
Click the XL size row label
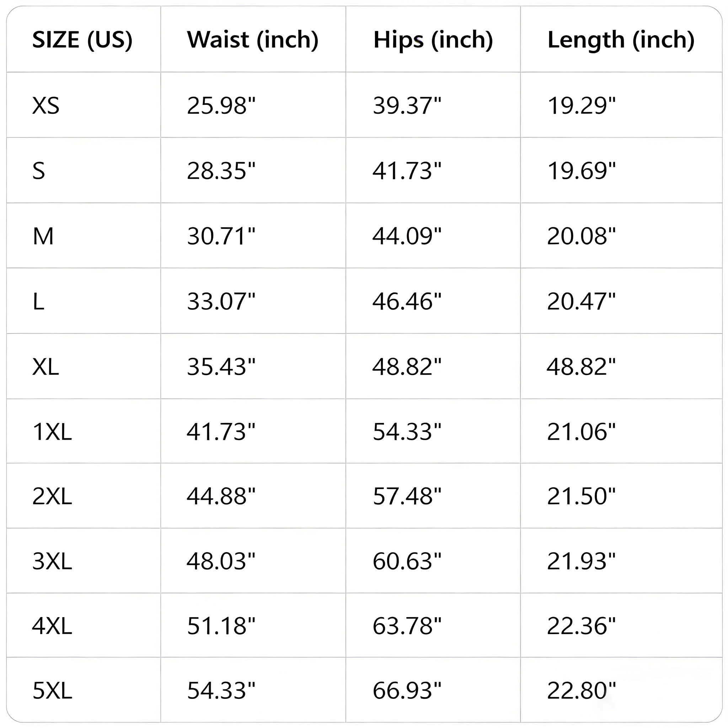(45, 366)
